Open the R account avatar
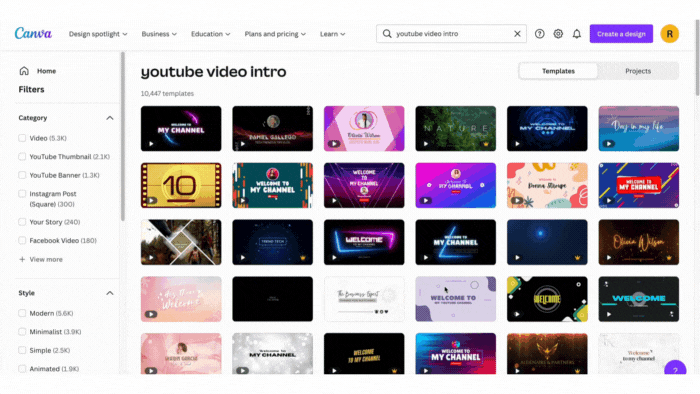The image size is (700, 394). coord(669,34)
